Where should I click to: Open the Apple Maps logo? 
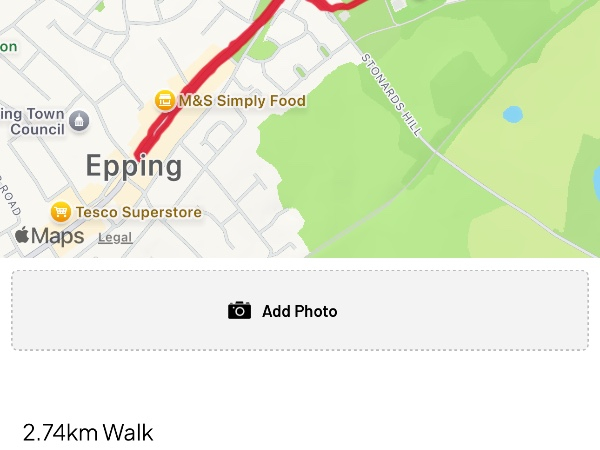click(49, 237)
